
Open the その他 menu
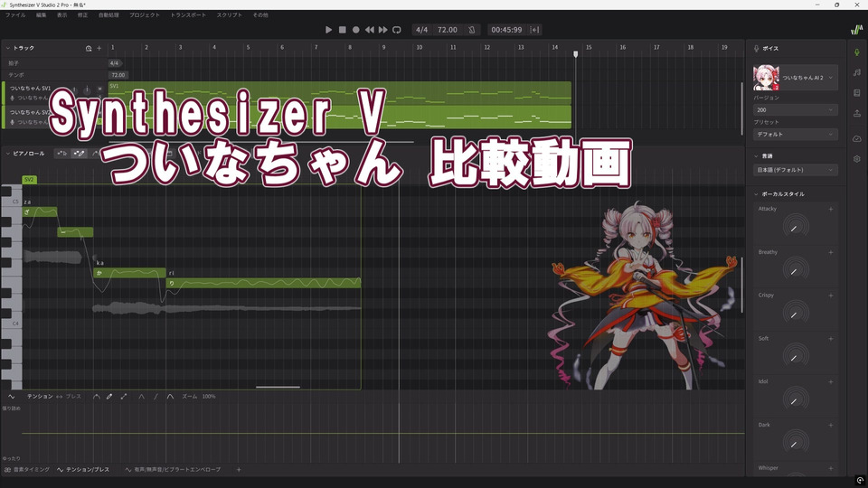coord(260,15)
